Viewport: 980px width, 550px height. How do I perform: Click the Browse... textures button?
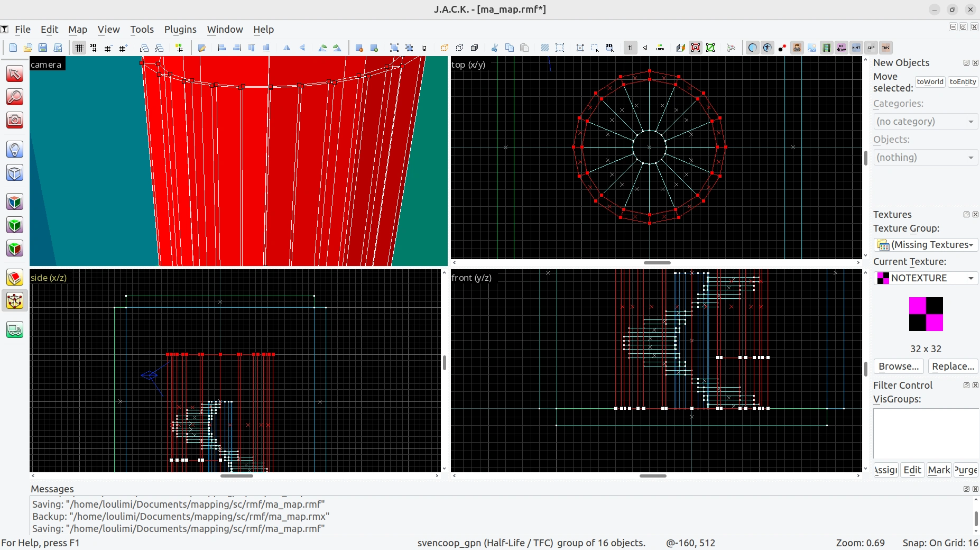coord(899,366)
